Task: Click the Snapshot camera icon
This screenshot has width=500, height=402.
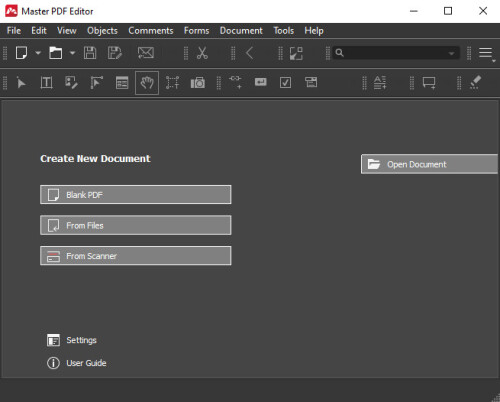Action: click(198, 83)
